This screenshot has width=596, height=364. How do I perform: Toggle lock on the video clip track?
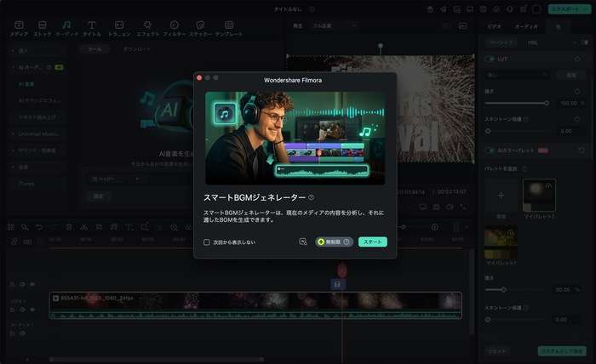click(x=12, y=310)
